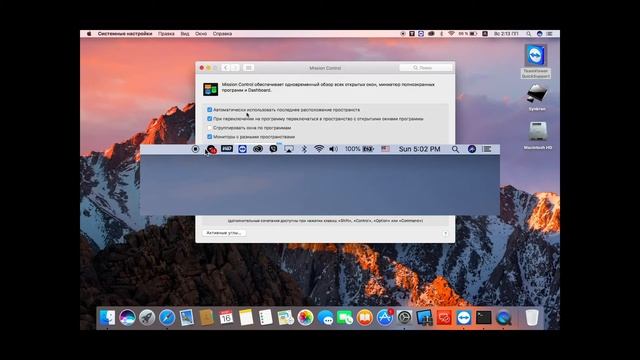Open Mail stamp icon in Dock
The height and width of the screenshot is (360, 640).
coord(187,317)
